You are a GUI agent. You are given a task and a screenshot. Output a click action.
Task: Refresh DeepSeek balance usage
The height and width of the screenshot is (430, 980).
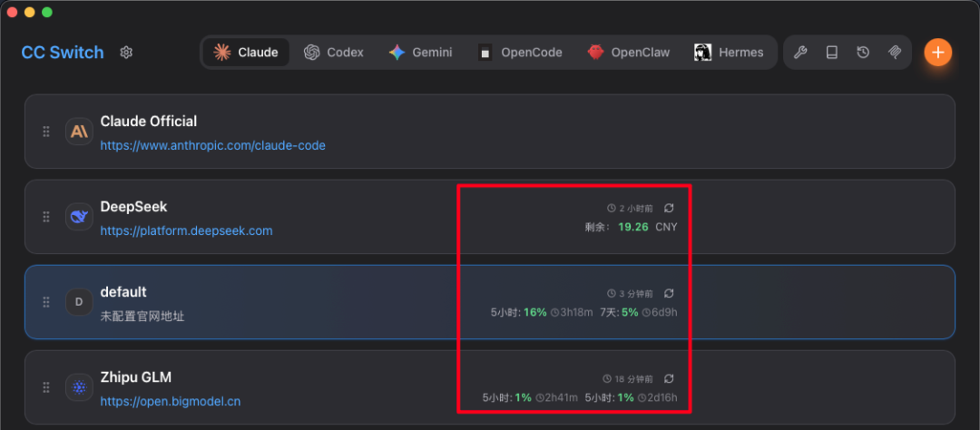(x=669, y=208)
